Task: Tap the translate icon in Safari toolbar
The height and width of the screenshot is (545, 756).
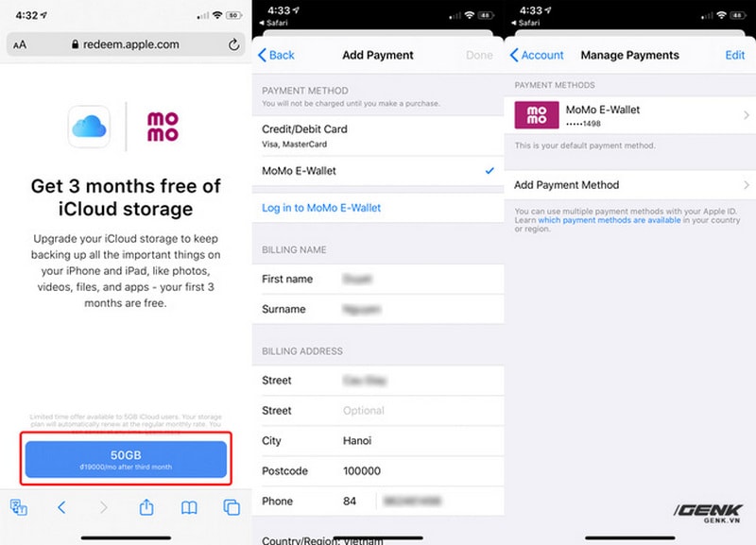Action: (18, 507)
